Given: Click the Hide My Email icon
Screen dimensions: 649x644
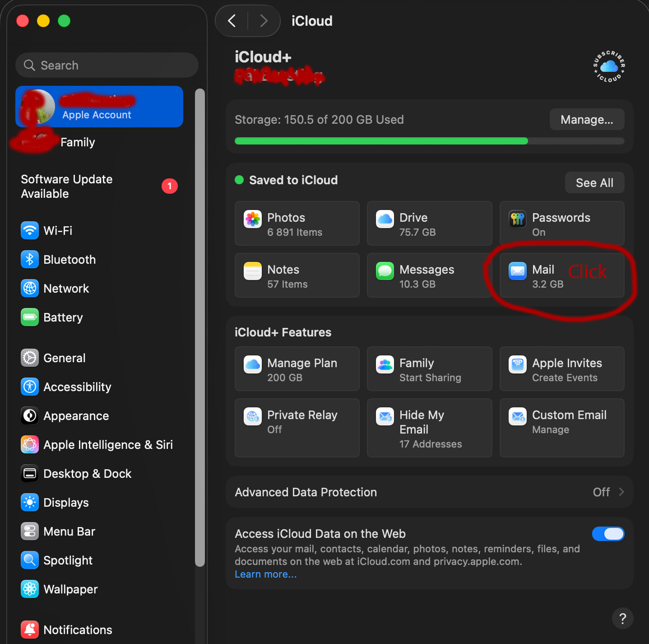Looking at the screenshot, I should pyautogui.click(x=385, y=416).
